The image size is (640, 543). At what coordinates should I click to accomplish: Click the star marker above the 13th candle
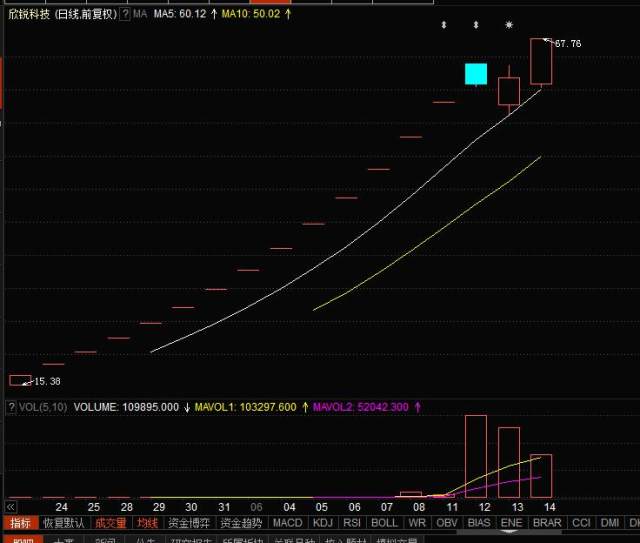coord(509,24)
